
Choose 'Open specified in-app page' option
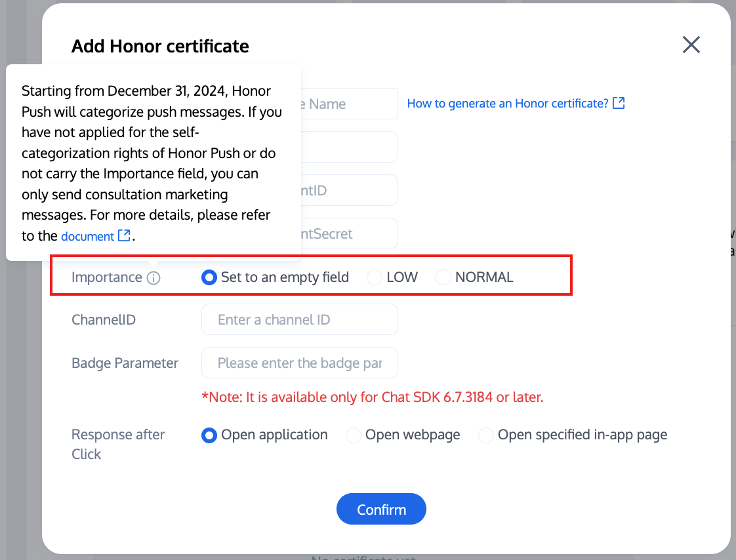pyautogui.click(x=486, y=435)
